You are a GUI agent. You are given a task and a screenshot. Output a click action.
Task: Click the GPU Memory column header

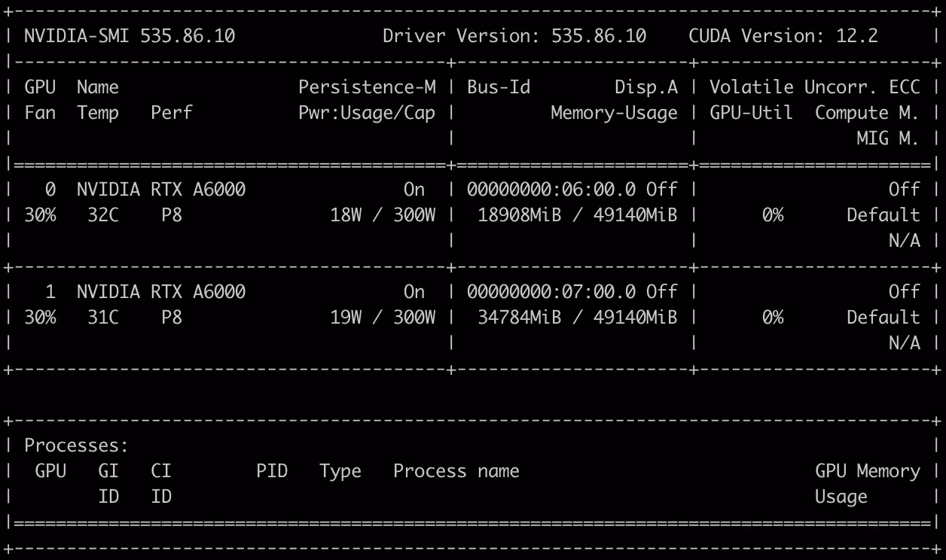pos(868,471)
